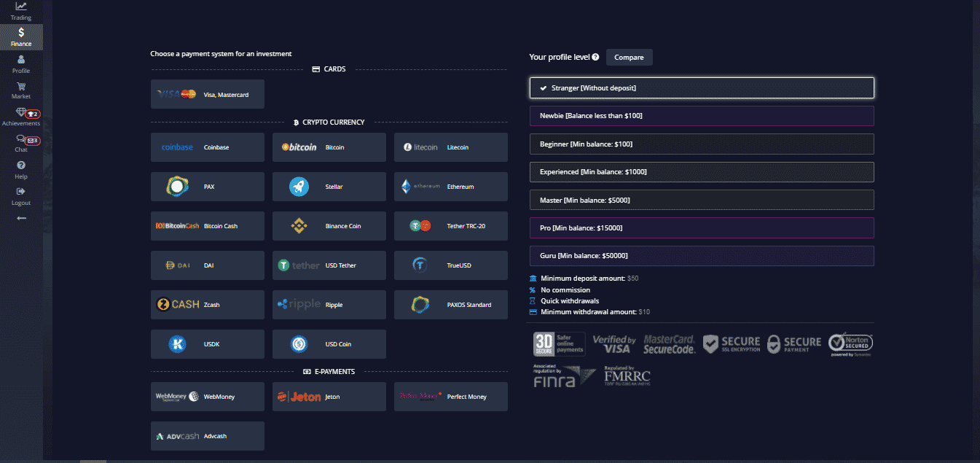Collapse sidebar with the left arrow
This screenshot has width=980, height=463.
[x=21, y=218]
